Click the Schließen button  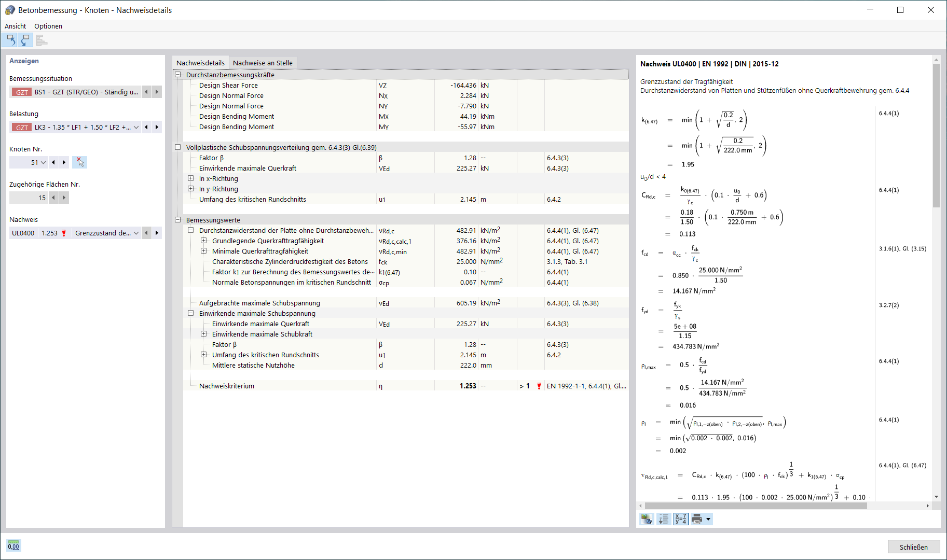[x=914, y=547]
